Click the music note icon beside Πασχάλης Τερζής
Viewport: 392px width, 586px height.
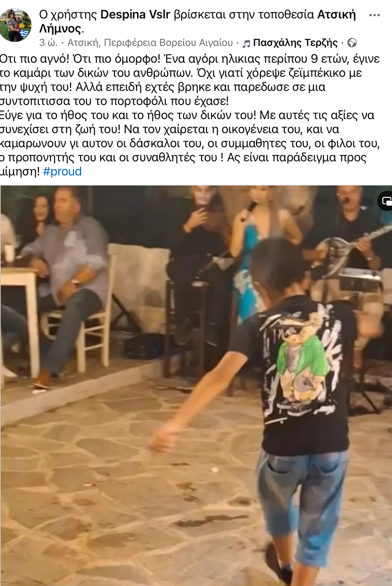pyautogui.click(x=246, y=44)
